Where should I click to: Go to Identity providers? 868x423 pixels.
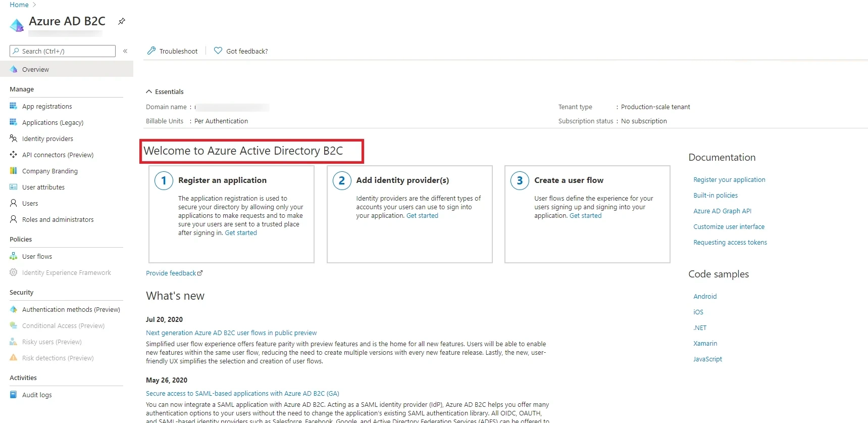(x=47, y=138)
